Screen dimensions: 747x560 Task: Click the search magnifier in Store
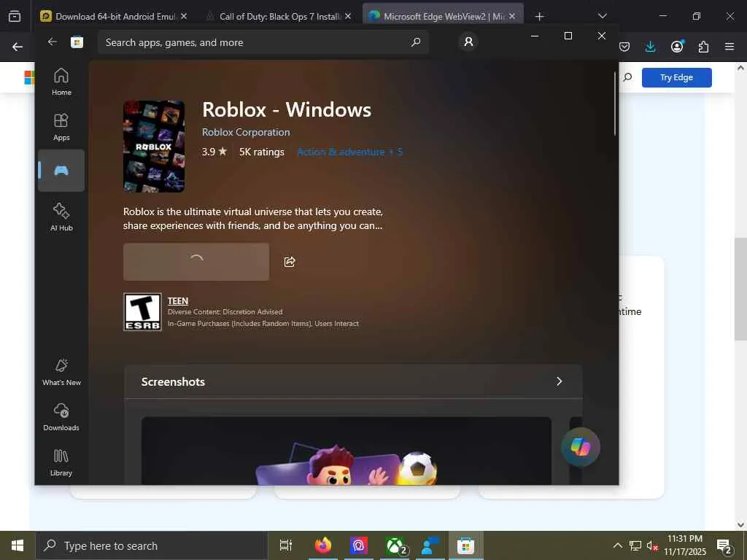pyautogui.click(x=416, y=42)
